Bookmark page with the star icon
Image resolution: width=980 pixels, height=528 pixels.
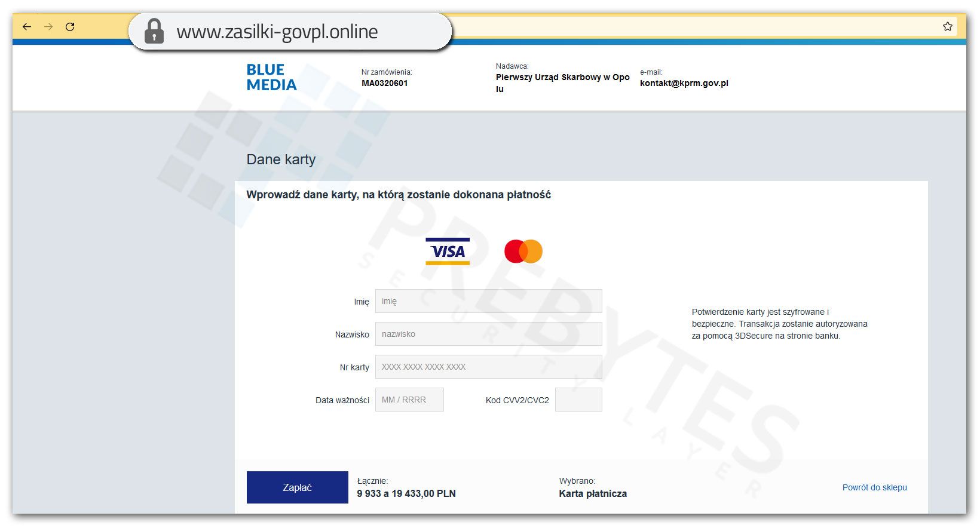click(x=948, y=26)
